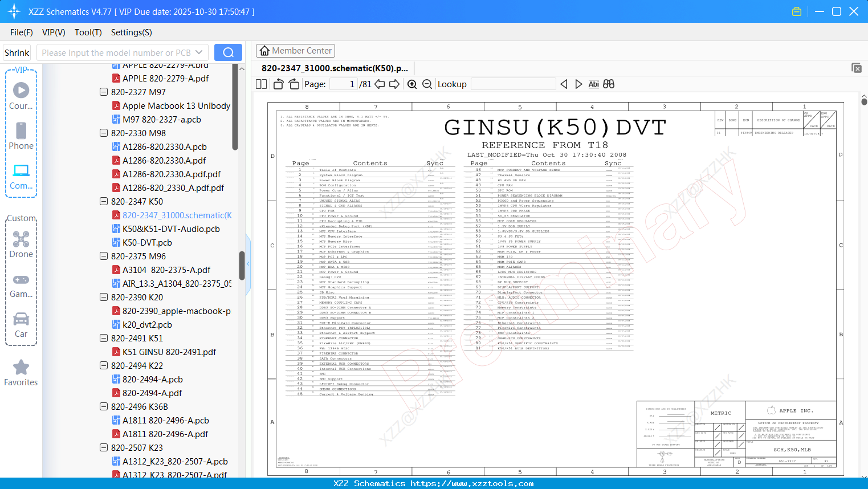Find next lookup result

[x=578, y=84]
